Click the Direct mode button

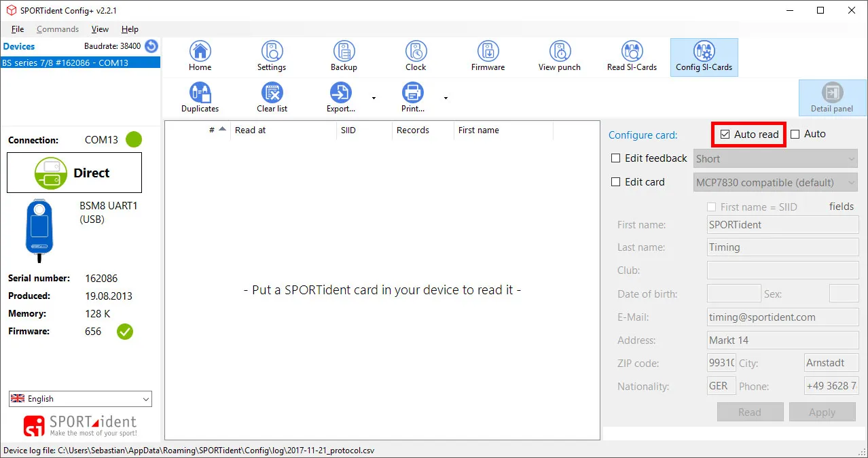pos(74,173)
